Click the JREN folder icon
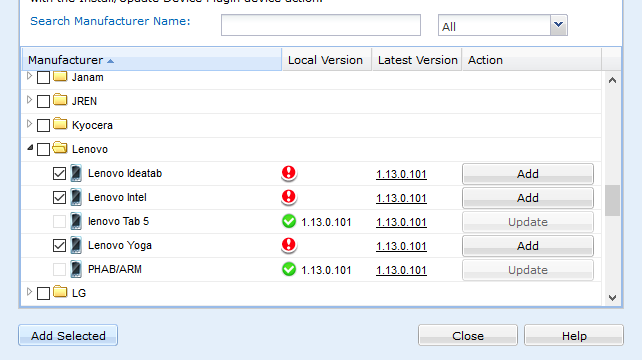The height and width of the screenshot is (360, 642). [60, 100]
